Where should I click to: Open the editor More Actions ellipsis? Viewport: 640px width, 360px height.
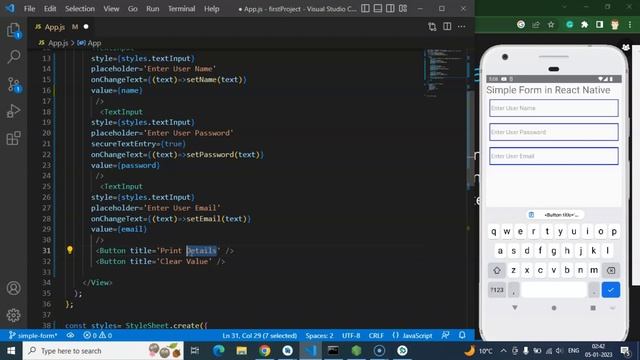[462, 27]
